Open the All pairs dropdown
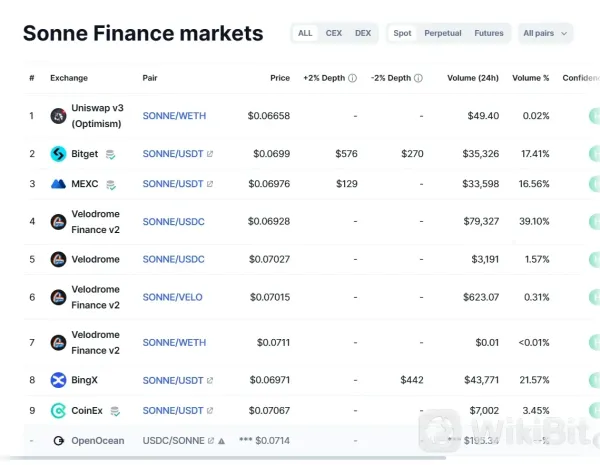Viewport: 600px width, 465px height. [545, 33]
